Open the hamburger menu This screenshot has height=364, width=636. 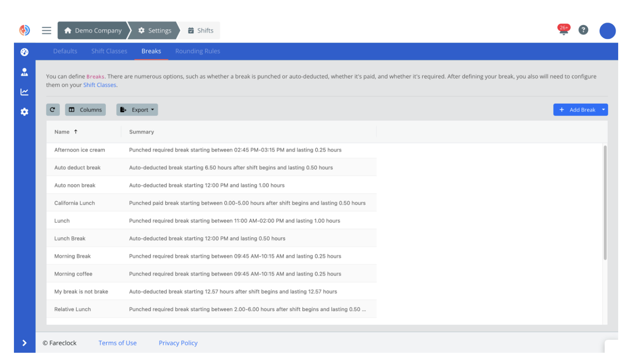(46, 31)
